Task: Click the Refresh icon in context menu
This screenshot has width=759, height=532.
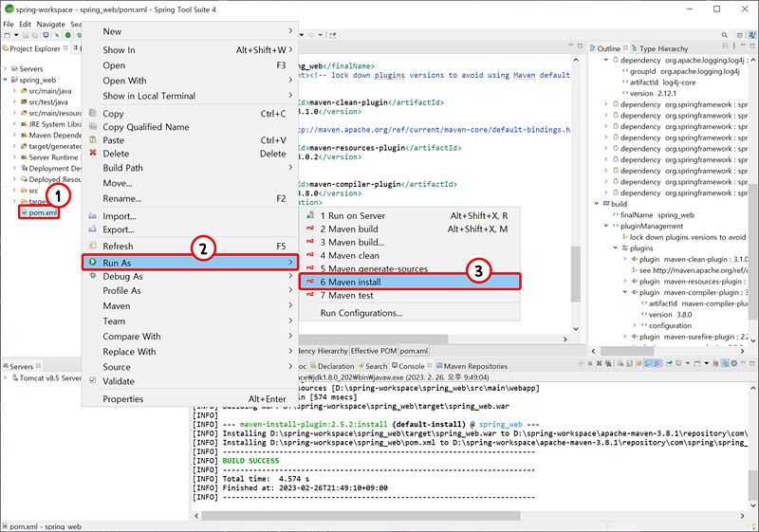Action: tap(93, 246)
